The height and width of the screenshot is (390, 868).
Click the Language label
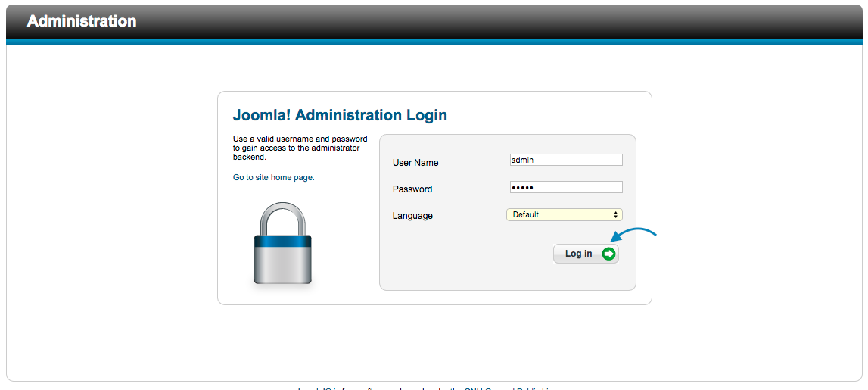(x=412, y=216)
